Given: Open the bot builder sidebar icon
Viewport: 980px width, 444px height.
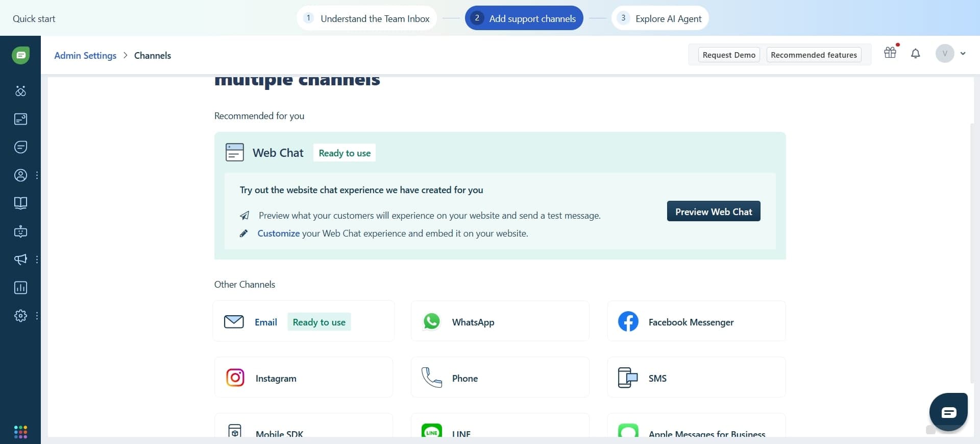Looking at the screenshot, I should pyautogui.click(x=20, y=231).
